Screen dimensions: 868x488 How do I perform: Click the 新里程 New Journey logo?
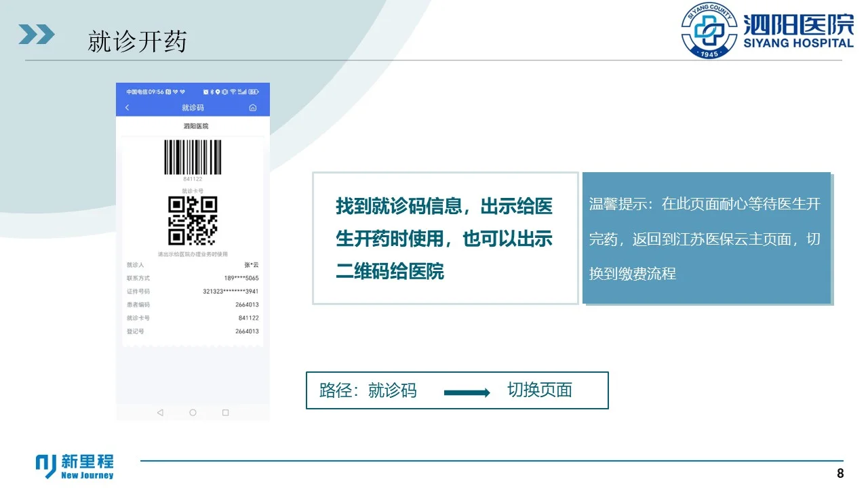coord(75,466)
